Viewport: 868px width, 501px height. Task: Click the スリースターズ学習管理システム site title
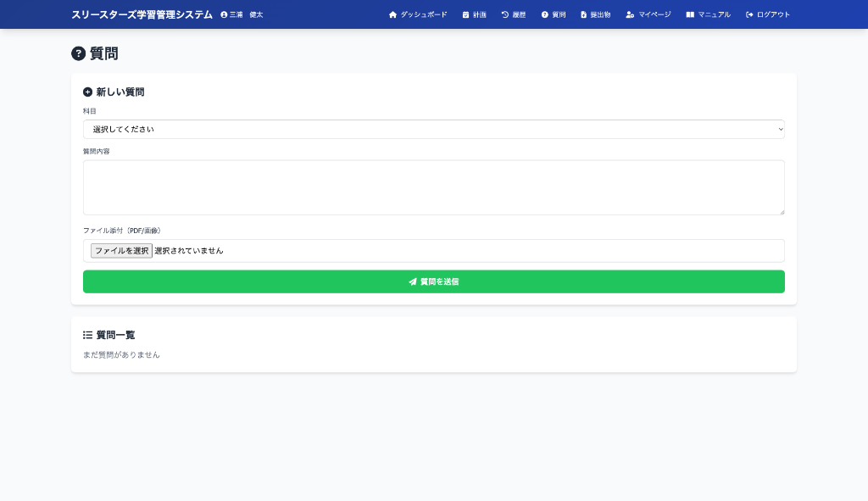(142, 14)
